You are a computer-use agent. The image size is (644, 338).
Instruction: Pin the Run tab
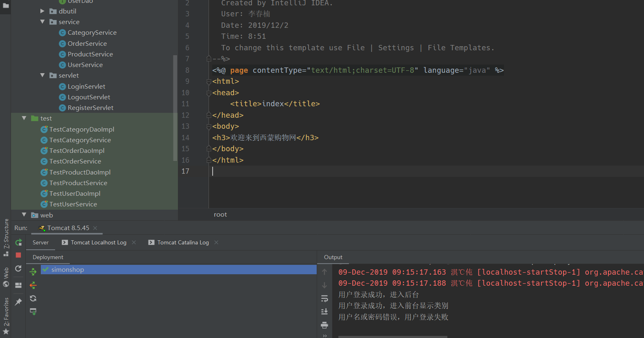pyautogui.click(x=18, y=302)
